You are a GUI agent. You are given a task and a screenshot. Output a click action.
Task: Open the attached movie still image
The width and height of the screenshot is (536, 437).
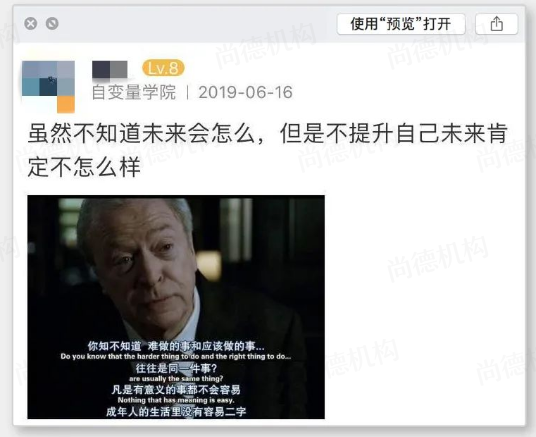tap(176, 307)
